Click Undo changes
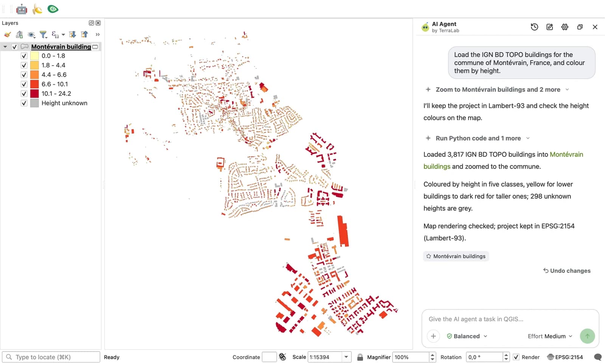605x364 pixels. click(x=567, y=271)
